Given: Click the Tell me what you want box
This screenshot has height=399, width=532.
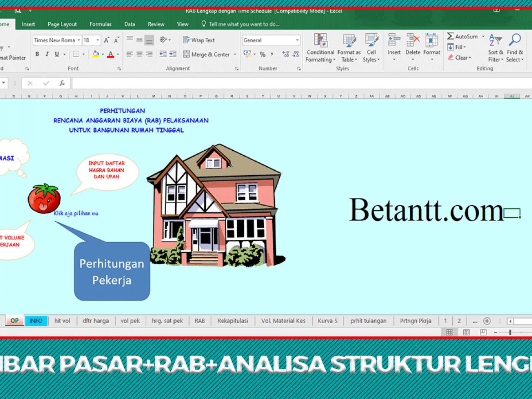Looking at the screenshot, I should coord(241,24).
